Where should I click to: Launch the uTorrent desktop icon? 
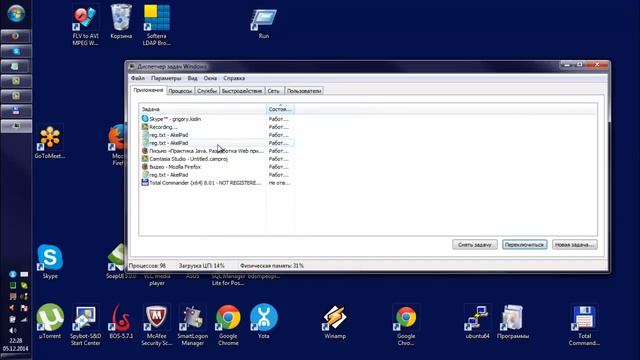point(50,322)
